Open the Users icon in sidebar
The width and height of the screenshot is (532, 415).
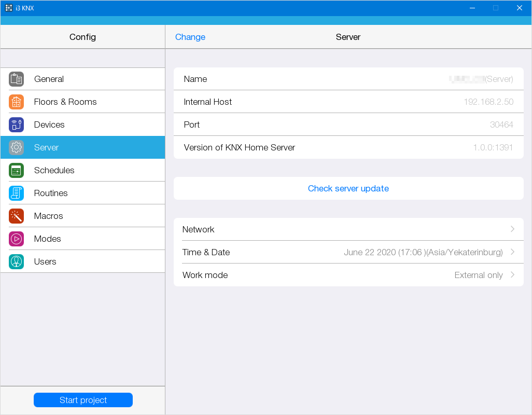tap(16, 262)
